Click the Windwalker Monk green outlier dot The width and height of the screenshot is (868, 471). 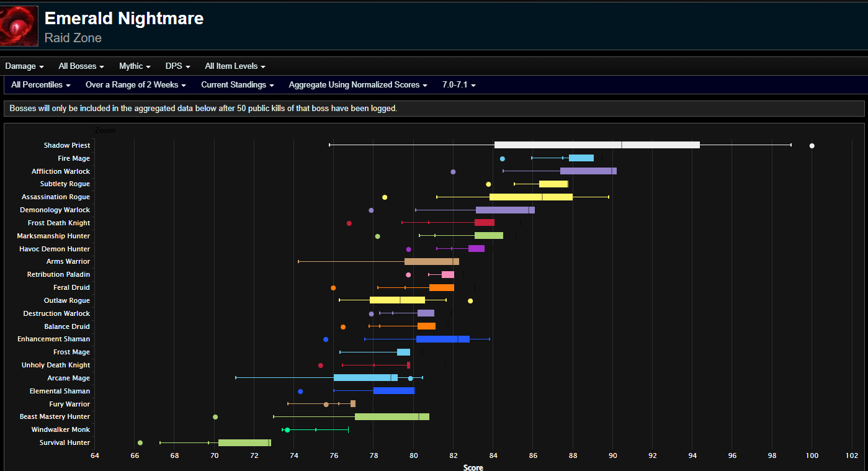(287, 430)
